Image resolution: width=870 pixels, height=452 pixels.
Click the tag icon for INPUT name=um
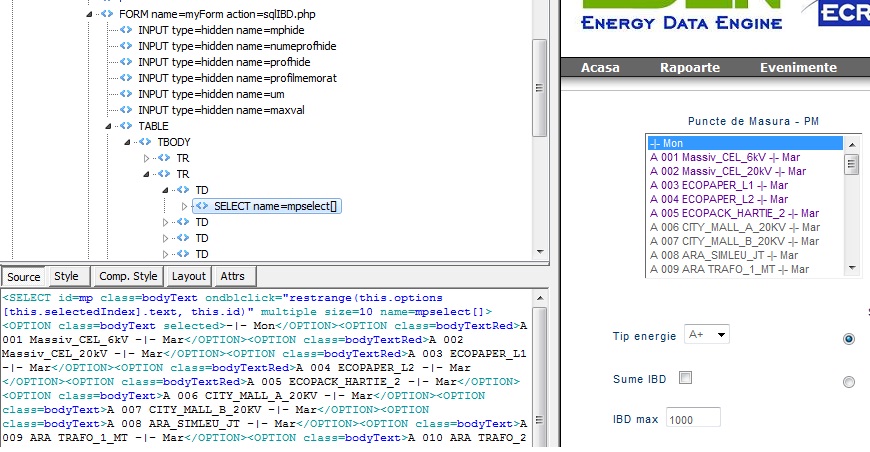click(x=126, y=94)
